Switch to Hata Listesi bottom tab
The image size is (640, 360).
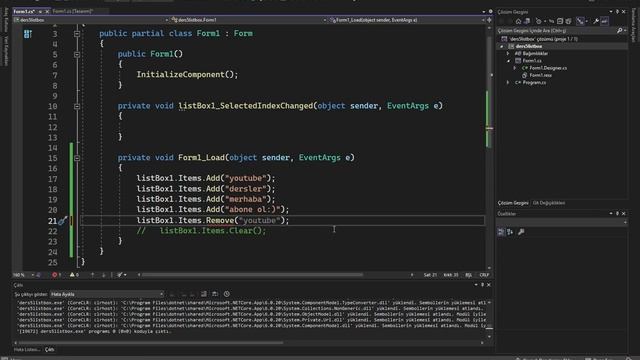(x=27, y=350)
